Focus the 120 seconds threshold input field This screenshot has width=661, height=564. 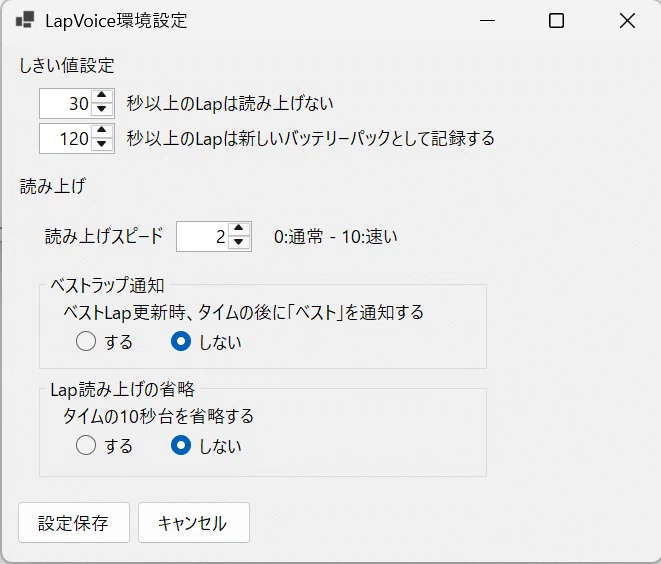click(66, 138)
